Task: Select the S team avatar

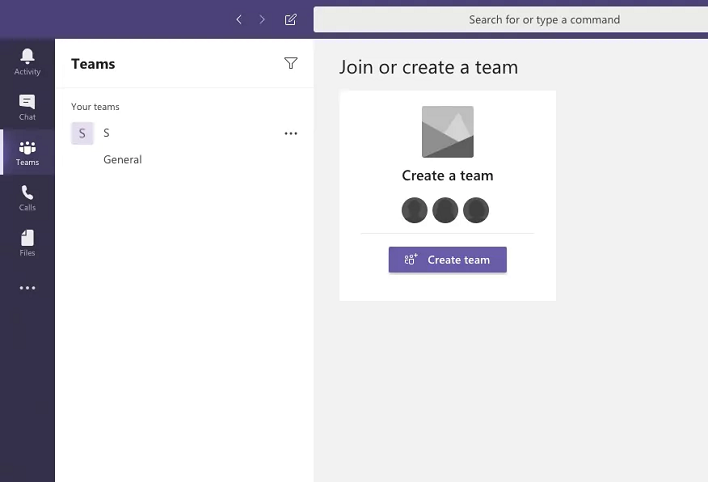Action: 82,133
